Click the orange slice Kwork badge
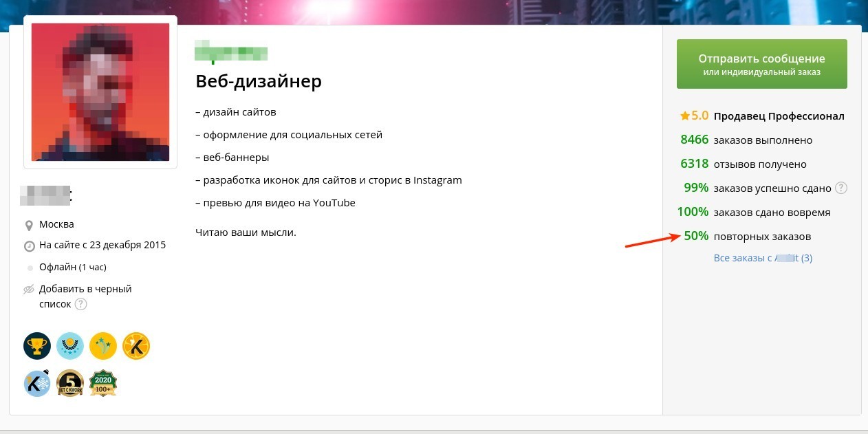 pyautogui.click(x=136, y=346)
